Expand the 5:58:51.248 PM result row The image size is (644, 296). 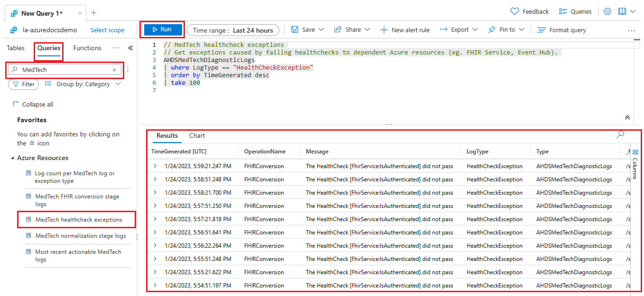(x=155, y=179)
